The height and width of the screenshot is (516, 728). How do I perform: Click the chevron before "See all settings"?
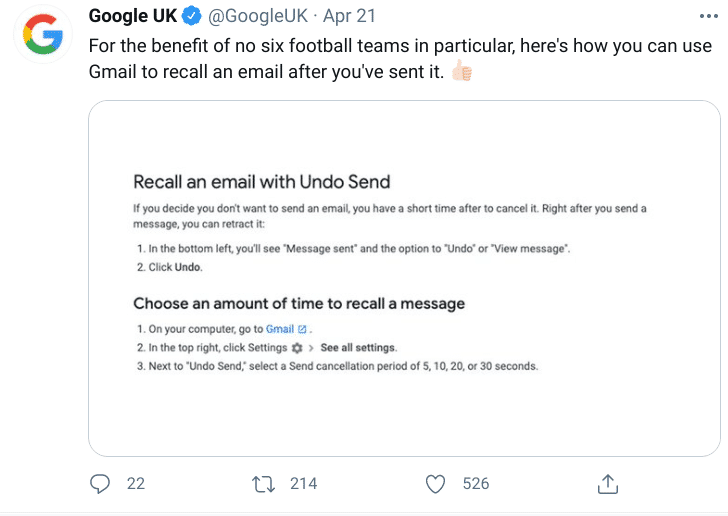pos(312,348)
